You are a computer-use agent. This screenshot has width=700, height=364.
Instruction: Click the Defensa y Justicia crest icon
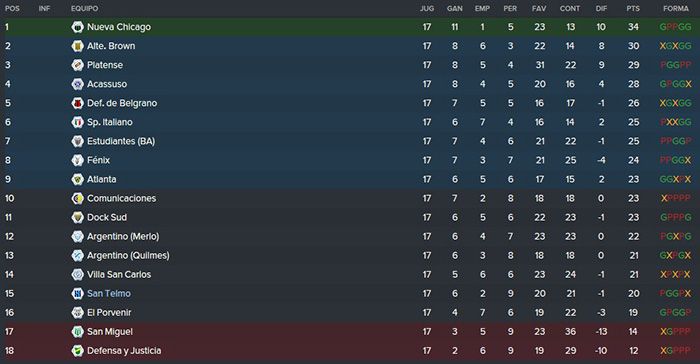(x=78, y=351)
